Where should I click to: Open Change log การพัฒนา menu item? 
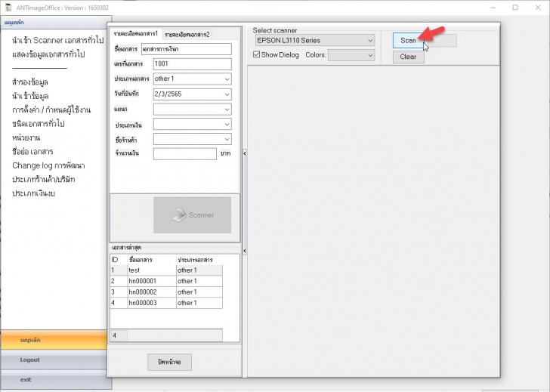point(48,165)
